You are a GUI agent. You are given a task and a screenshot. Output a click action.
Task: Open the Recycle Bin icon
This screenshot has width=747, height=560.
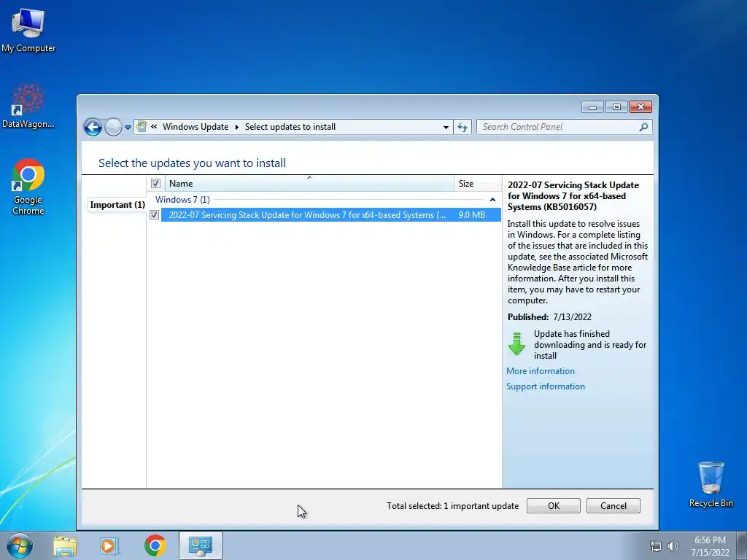(x=711, y=484)
